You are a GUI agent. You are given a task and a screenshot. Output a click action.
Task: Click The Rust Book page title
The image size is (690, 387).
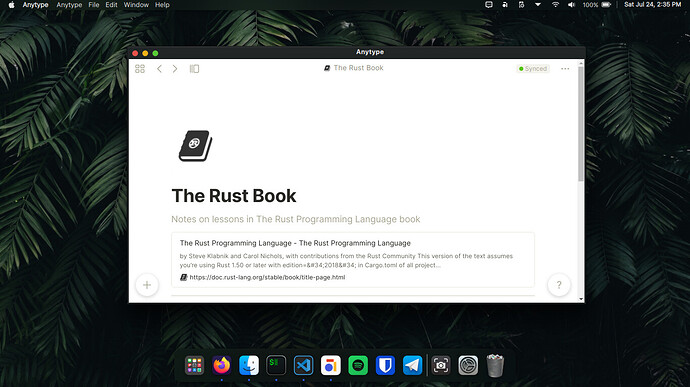point(234,196)
